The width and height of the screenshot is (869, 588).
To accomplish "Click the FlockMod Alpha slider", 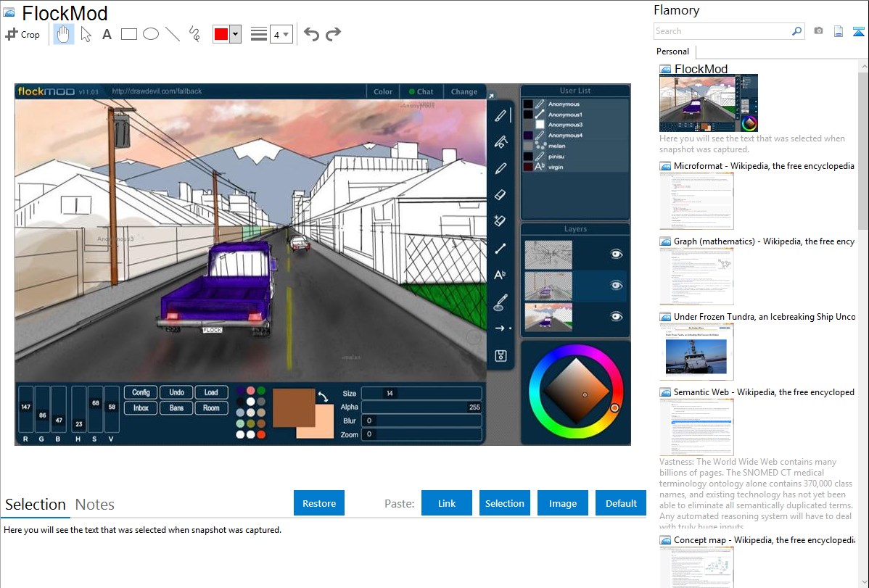I will pyautogui.click(x=421, y=407).
